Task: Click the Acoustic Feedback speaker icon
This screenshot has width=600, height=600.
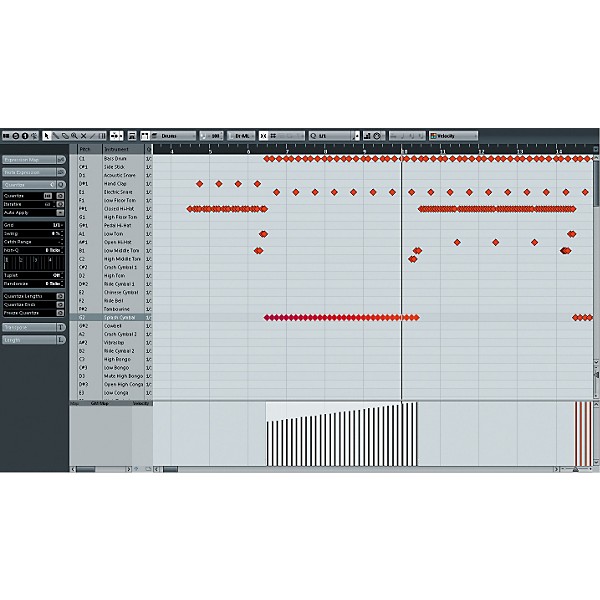Action: coord(34,136)
